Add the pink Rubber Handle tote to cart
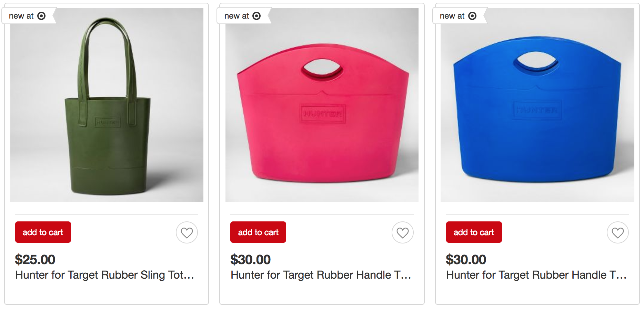The height and width of the screenshot is (309, 644). coord(258,232)
